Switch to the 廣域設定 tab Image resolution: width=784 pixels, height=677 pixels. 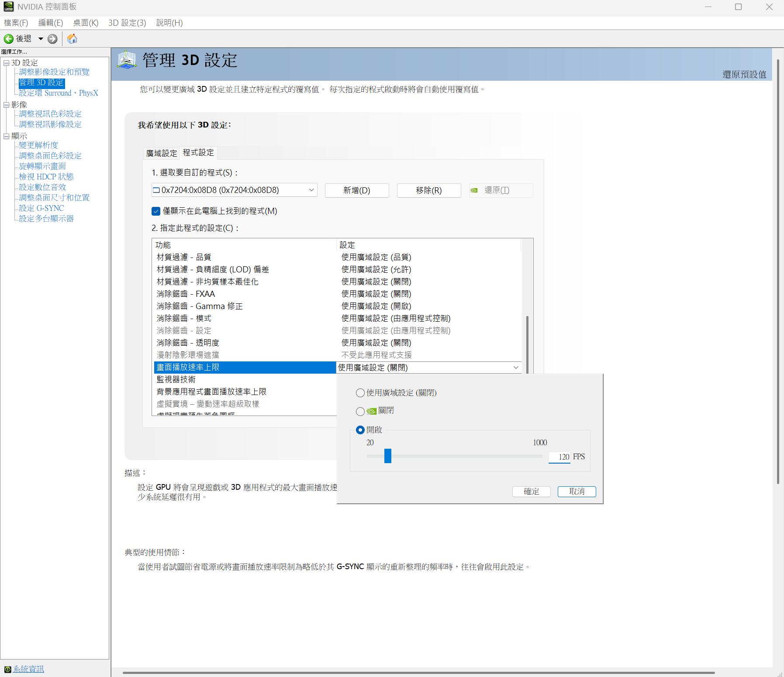pos(162,153)
